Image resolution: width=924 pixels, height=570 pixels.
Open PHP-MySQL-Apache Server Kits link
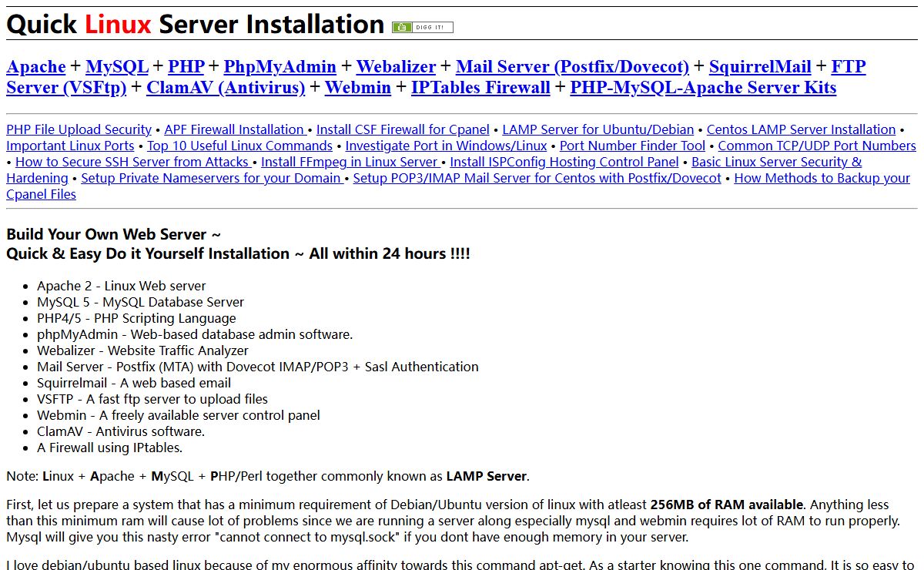(x=703, y=88)
